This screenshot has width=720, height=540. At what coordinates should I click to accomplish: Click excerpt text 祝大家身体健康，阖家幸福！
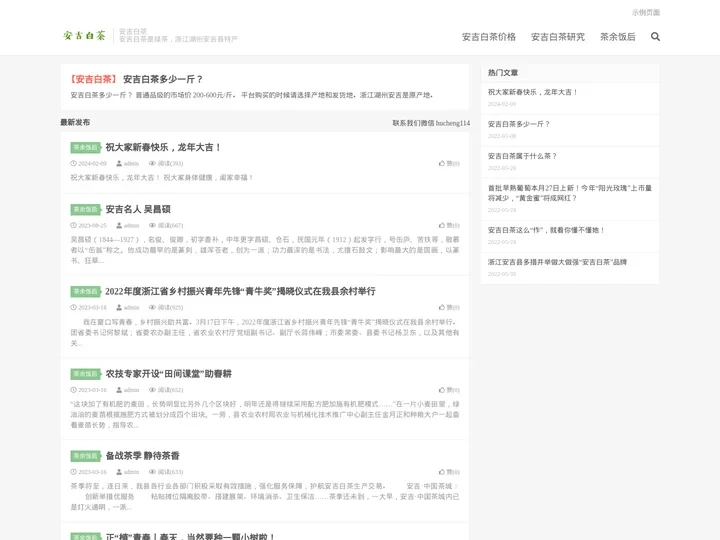[x=208, y=178]
